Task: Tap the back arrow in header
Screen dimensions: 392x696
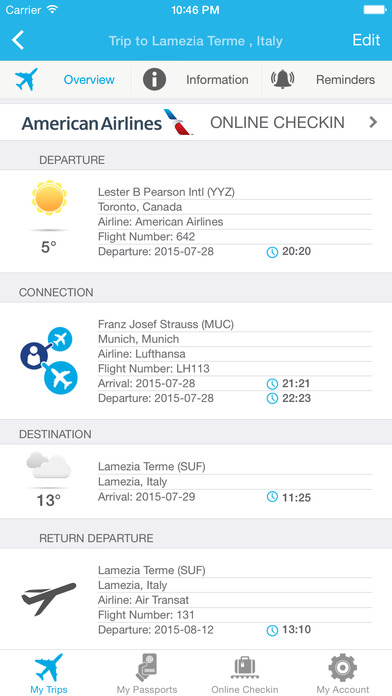Action: point(18,40)
